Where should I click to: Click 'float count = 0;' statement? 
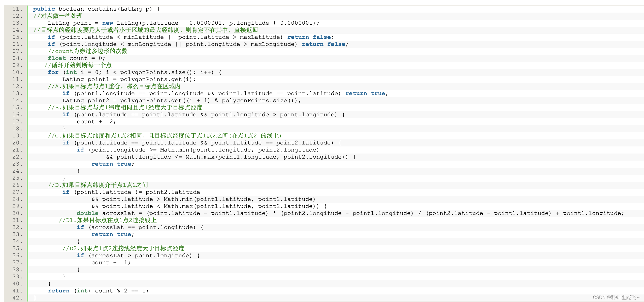tap(77, 58)
